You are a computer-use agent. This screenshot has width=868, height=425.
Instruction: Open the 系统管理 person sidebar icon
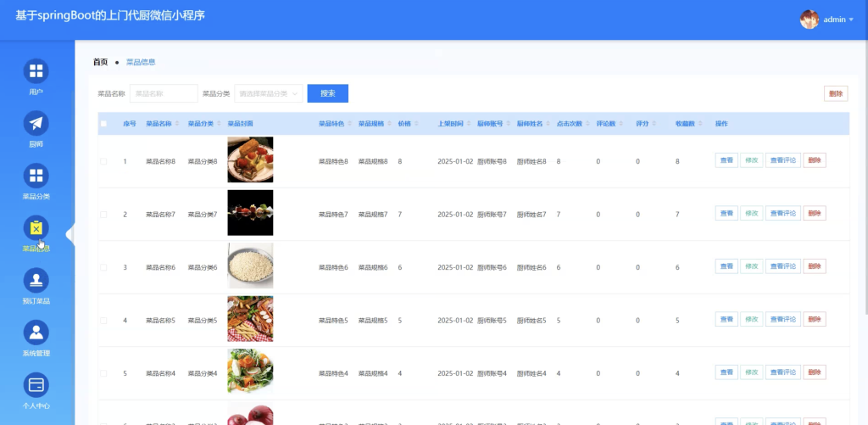pyautogui.click(x=36, y=333)
